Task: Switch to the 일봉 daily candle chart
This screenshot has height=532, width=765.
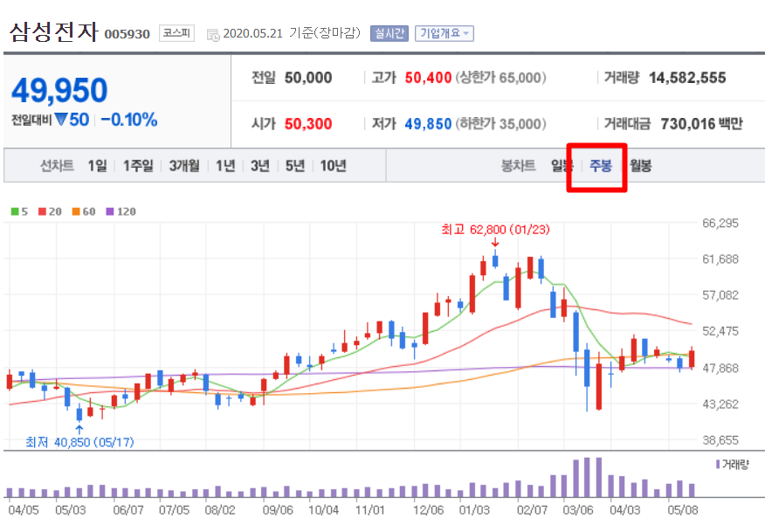Action: (562, 166)
